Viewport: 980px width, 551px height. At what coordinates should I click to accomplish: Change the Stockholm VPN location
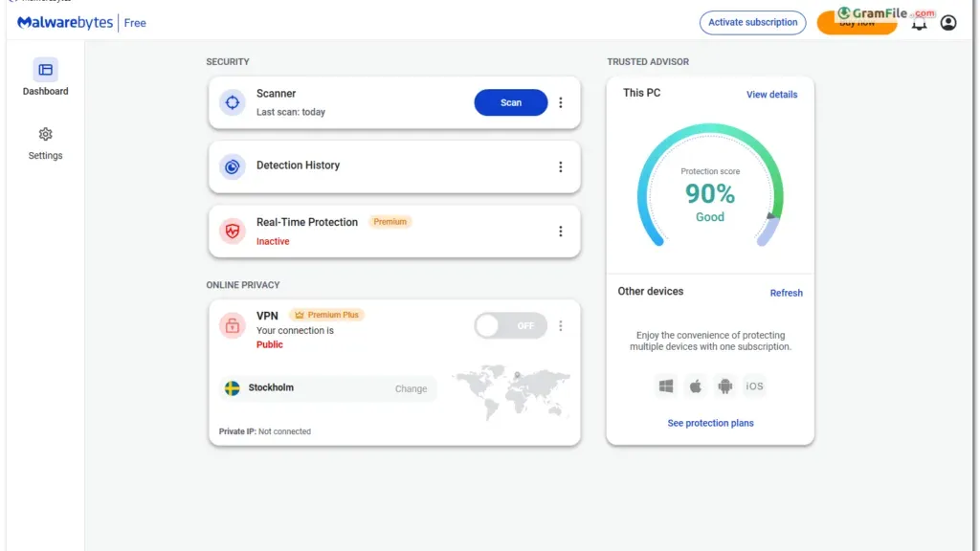411,388
